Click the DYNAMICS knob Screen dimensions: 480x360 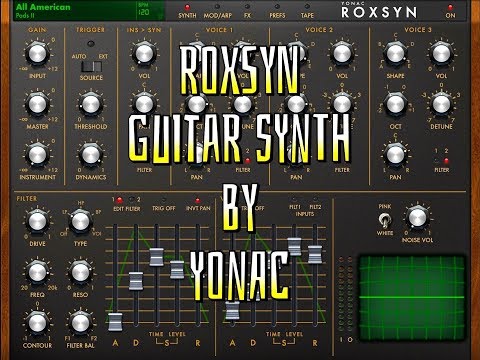91,155
